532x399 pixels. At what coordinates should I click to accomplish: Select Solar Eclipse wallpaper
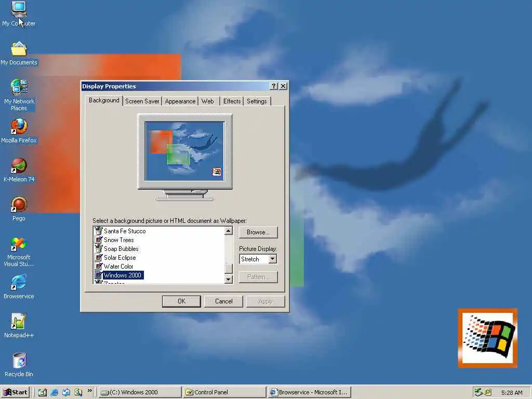120,258
